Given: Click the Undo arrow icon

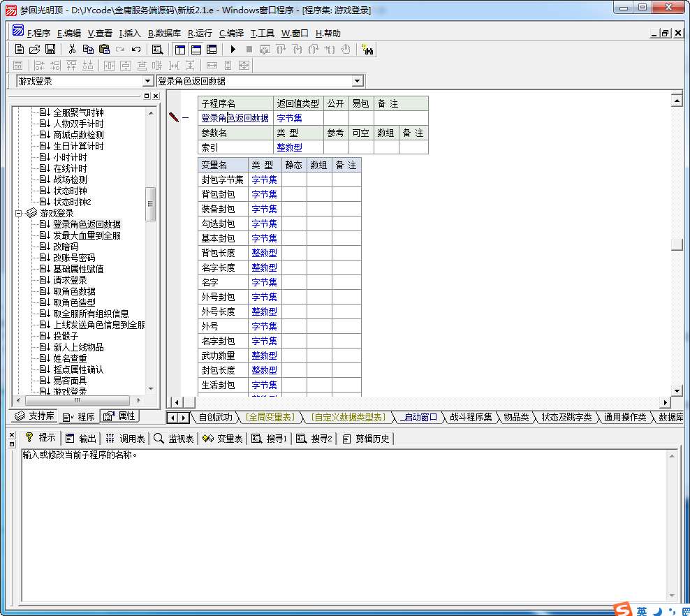Looking at the screenshot, I should click(136, 50).
